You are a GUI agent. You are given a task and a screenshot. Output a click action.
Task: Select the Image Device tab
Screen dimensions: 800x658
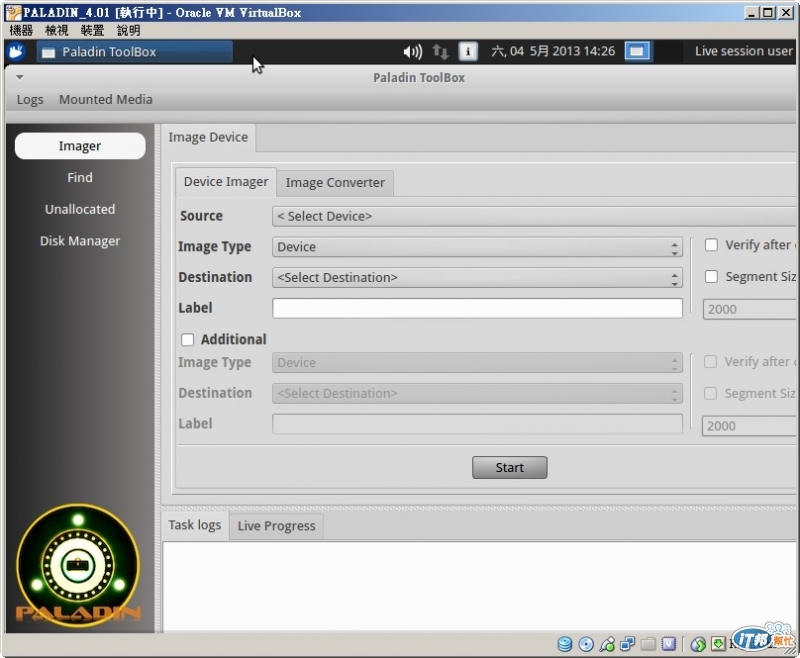pyautogui.click(x=208, y=137)
